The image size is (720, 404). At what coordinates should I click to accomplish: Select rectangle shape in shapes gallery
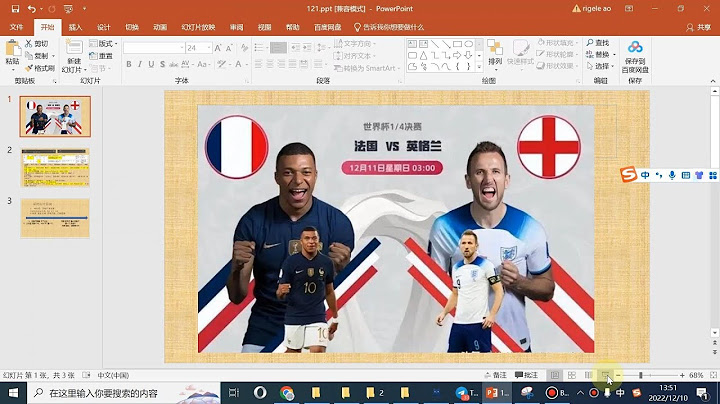pos(457,44)
